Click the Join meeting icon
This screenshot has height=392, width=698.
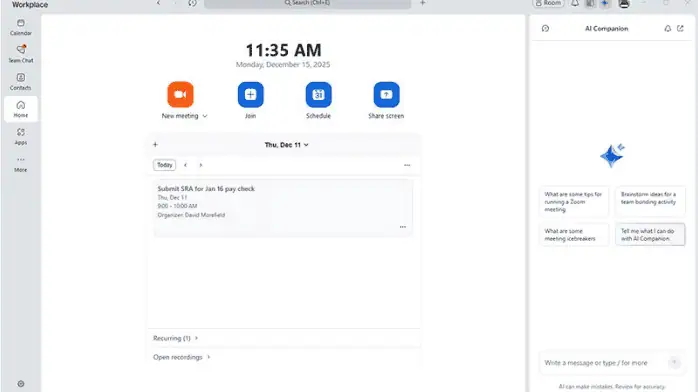tap(251, 94)
